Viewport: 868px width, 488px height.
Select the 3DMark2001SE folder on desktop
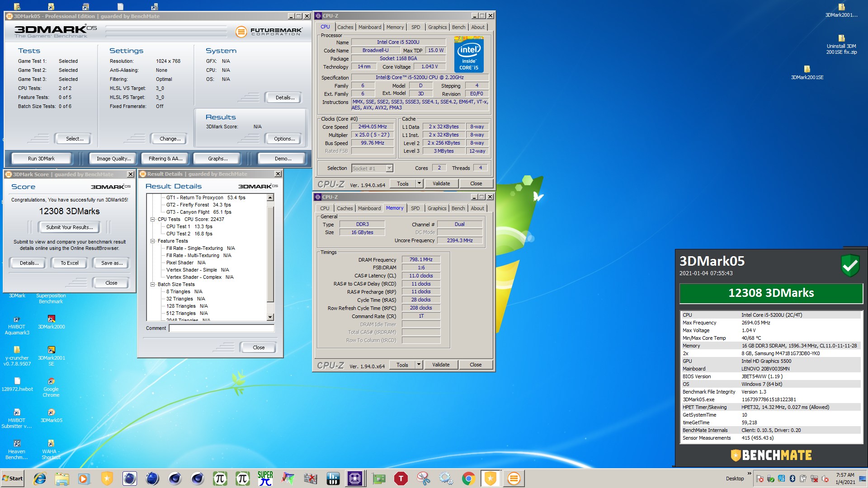click(x=807, y=73)
